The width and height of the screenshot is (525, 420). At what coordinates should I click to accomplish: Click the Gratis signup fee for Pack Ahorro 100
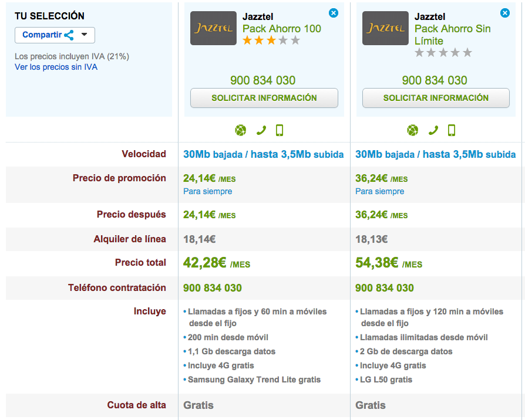tap(198, 405)
